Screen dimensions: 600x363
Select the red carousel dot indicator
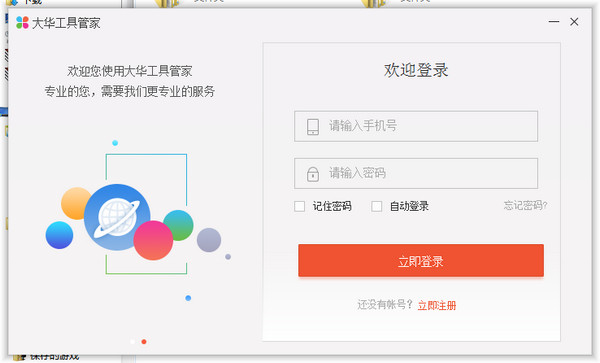point(144,342)
